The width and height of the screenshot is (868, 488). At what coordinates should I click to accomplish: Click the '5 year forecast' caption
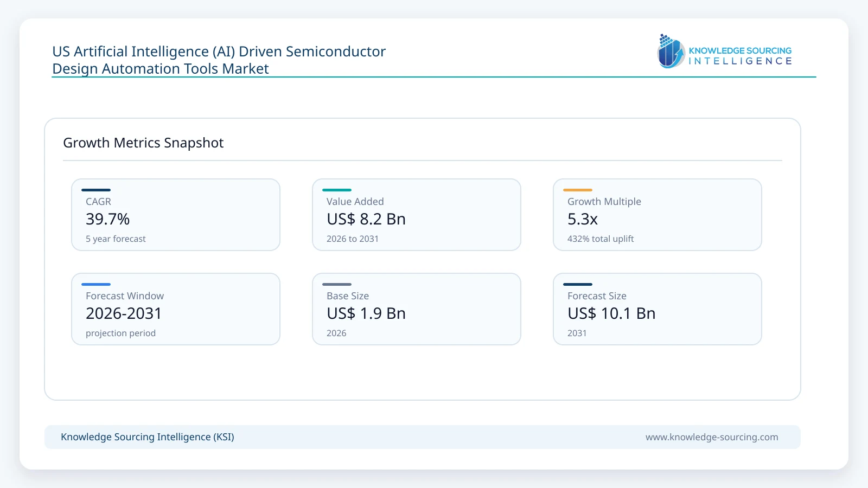pyautogui.click(x=116, y=239)
